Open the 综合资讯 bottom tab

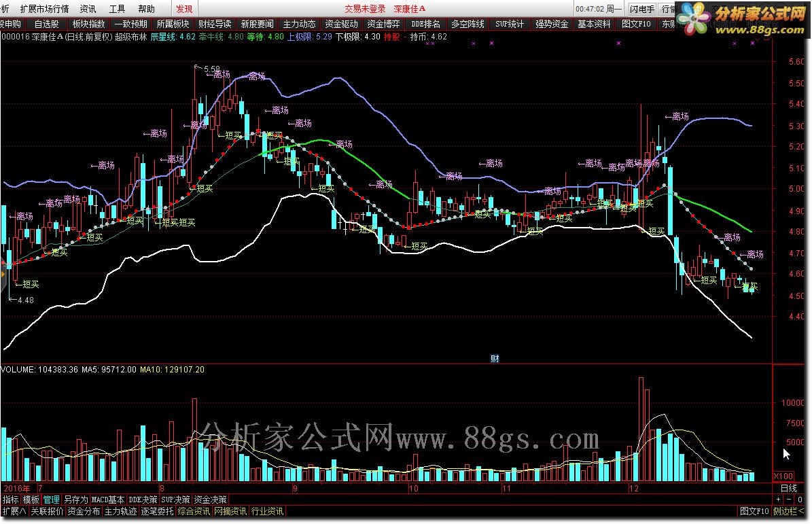click(x=194, y=512)
